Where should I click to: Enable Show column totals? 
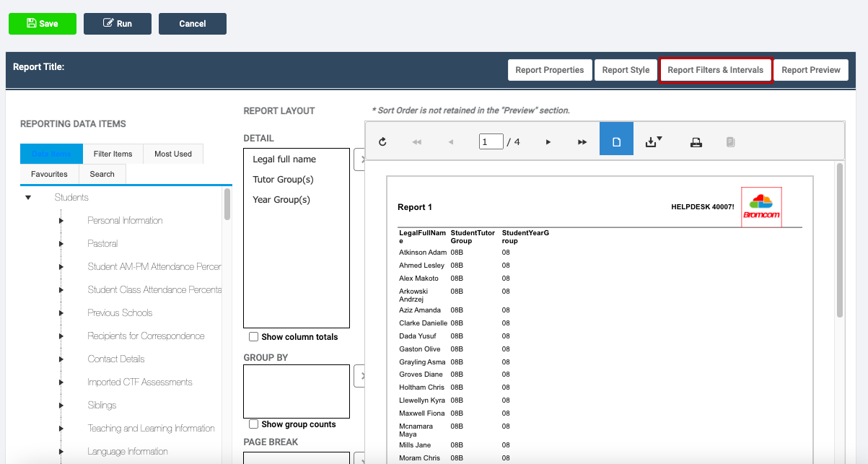[x=253, y=336]
